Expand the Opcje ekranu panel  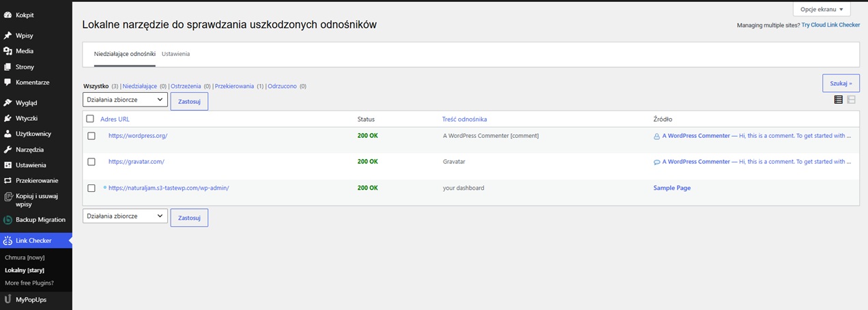[x=822, y=10]
